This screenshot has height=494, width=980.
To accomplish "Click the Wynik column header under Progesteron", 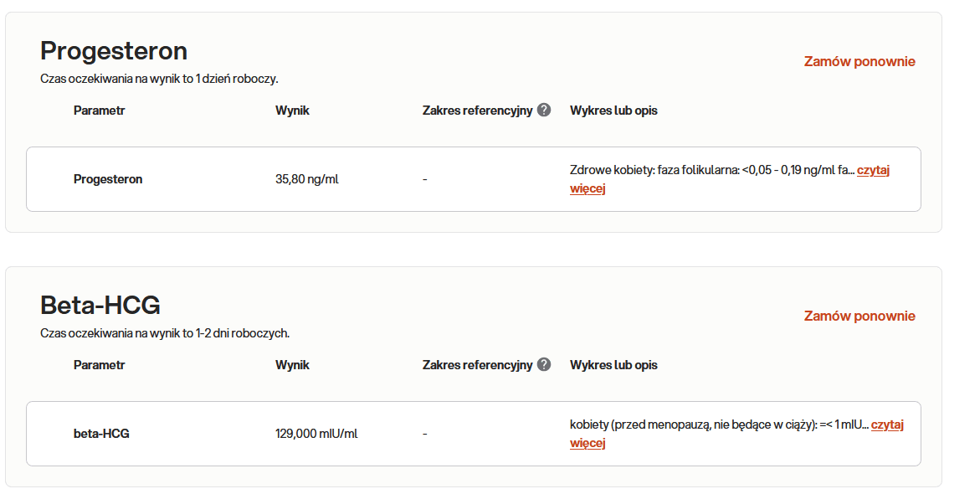I will [x=292, y=111].
